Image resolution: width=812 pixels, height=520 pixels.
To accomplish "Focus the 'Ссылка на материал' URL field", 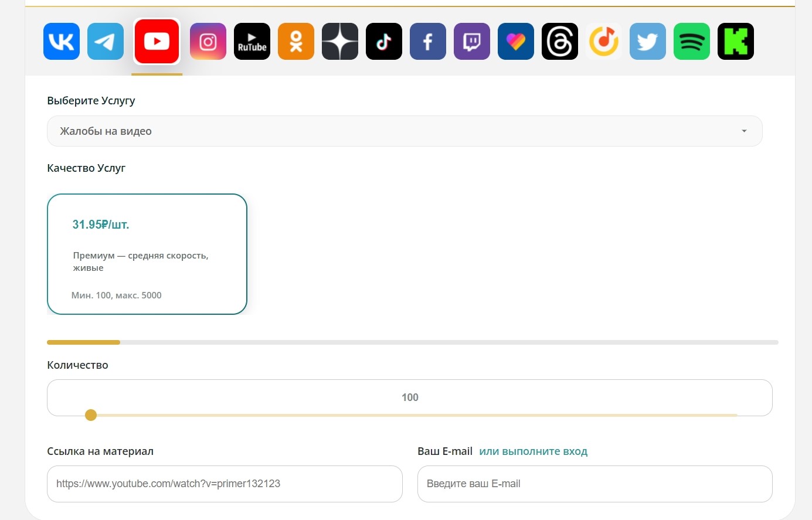I will [x=225, y=484].
